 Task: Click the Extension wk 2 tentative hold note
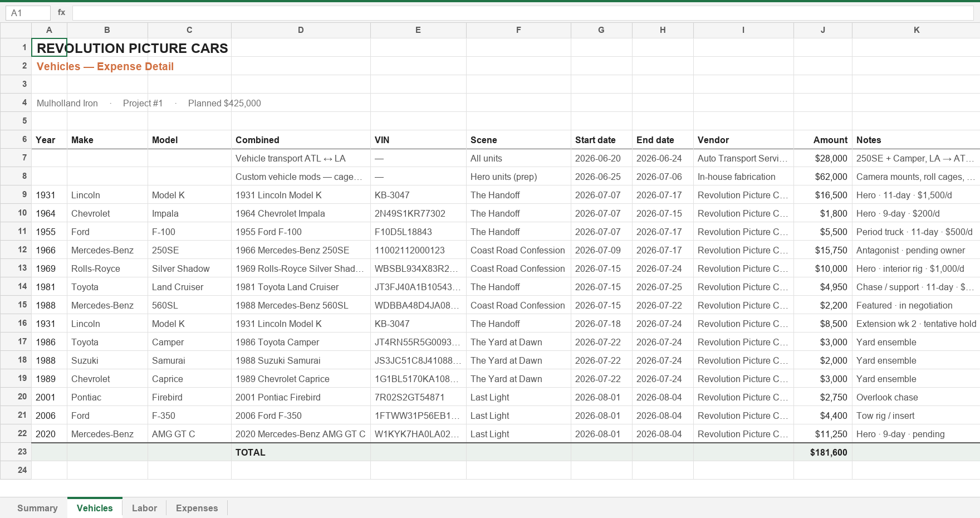916,324
